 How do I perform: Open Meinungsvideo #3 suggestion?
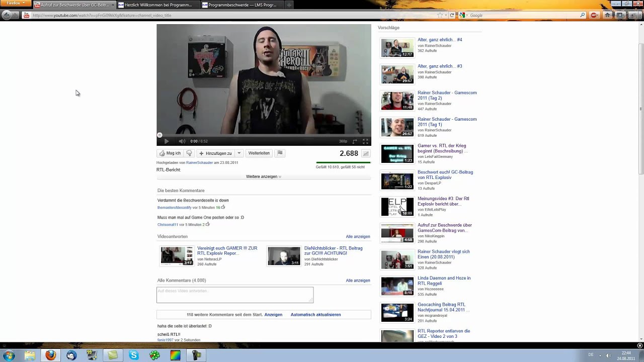coord(443,202)
